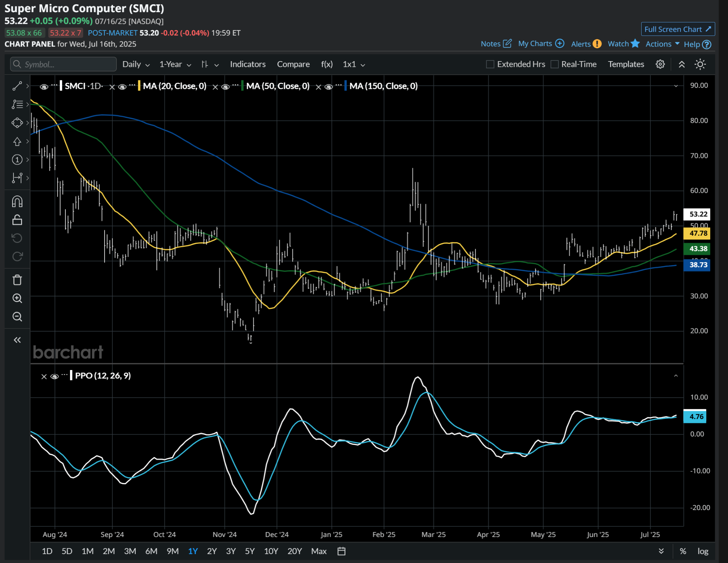
Task: Collapse the main chart legend chevron
Action: (676, 86)
